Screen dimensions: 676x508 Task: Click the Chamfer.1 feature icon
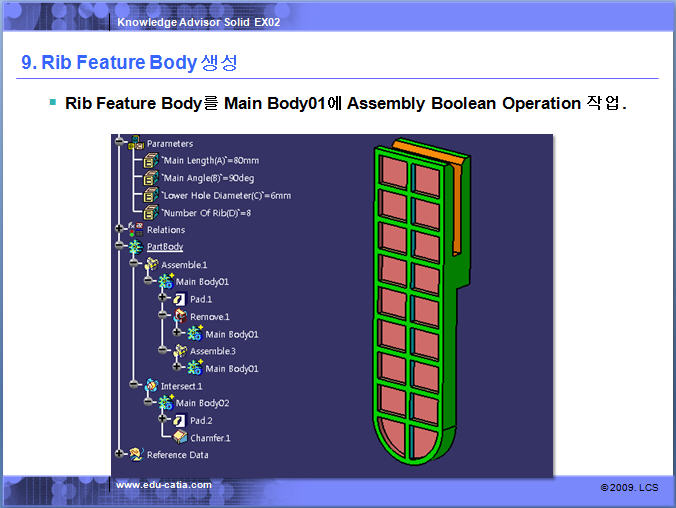tap(180, 437)
